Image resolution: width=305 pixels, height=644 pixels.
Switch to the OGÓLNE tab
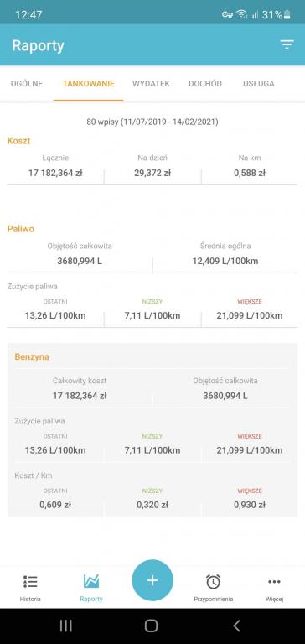[x=27, y=83]
